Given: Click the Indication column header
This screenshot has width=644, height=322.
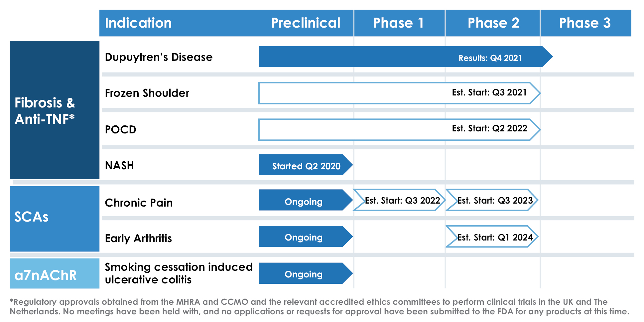Looking at the screenshot, I should [138, 23].
